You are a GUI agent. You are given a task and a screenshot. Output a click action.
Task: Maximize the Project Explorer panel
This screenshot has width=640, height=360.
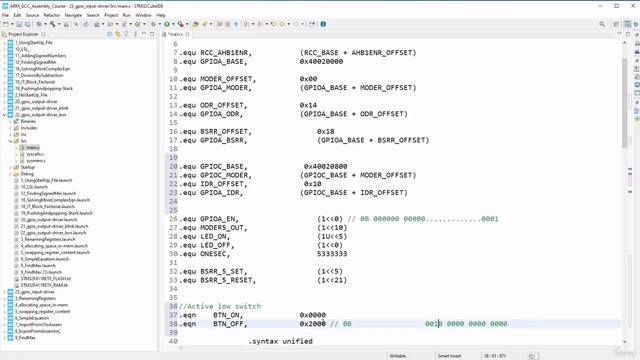[152, 34]
